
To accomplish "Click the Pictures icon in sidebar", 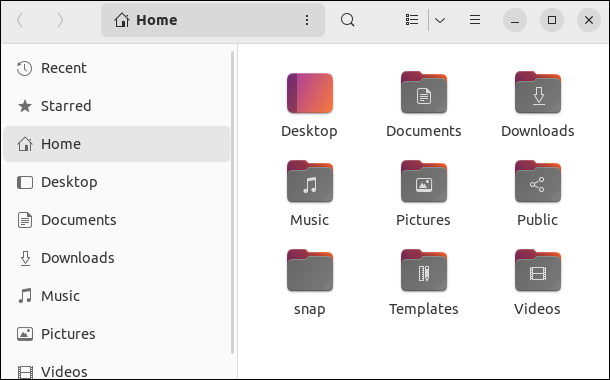I will 25,334.
